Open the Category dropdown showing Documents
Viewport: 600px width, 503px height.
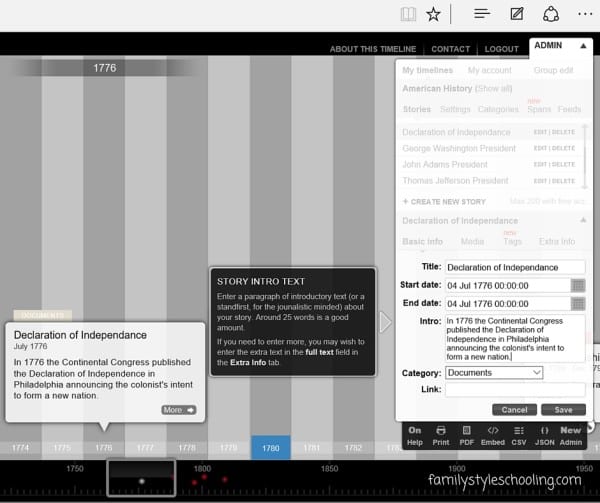pos(494,372)
